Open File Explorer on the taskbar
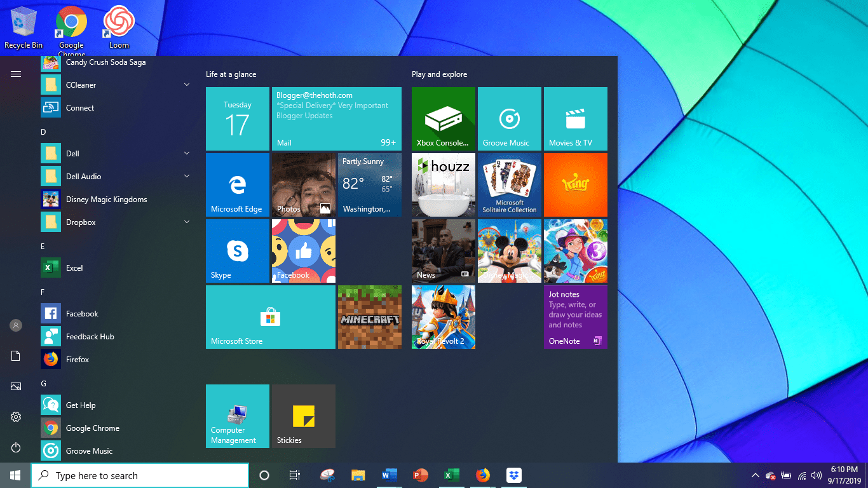 tap(358, 475)
